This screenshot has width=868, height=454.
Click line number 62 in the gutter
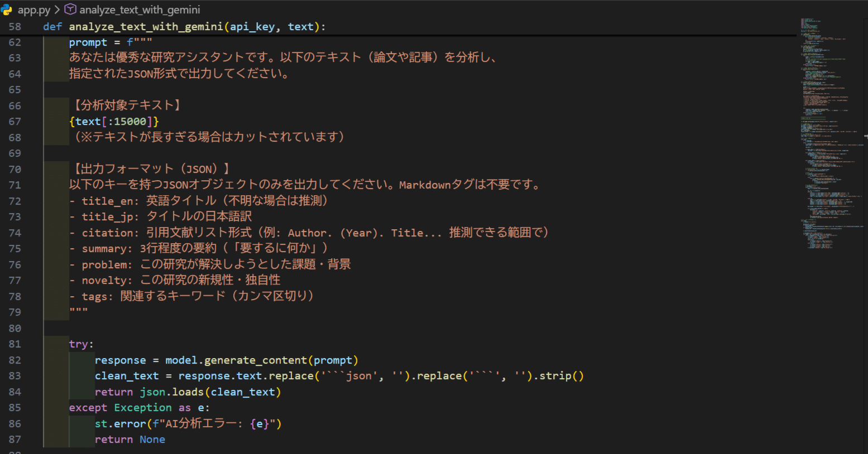[x=15, y=42]
